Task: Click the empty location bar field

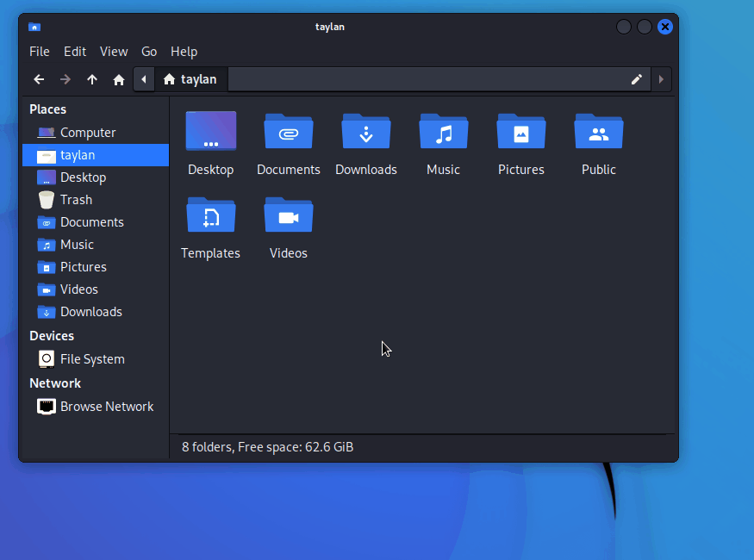Action: (x=427, y=79)
